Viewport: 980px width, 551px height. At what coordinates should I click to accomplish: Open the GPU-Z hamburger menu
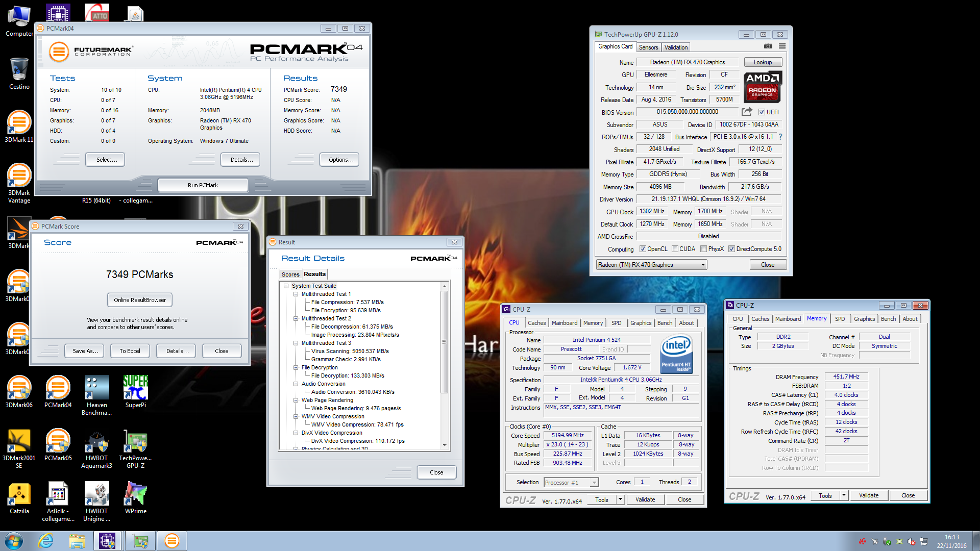[782, 46]
